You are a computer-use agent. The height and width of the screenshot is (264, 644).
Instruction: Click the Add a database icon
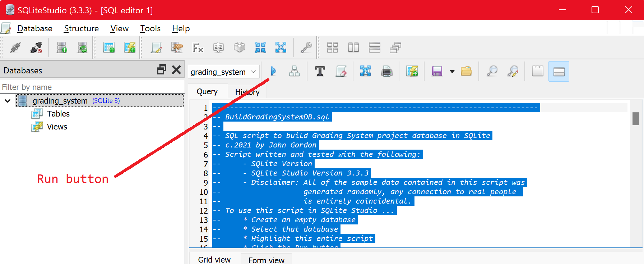point(62,47)
